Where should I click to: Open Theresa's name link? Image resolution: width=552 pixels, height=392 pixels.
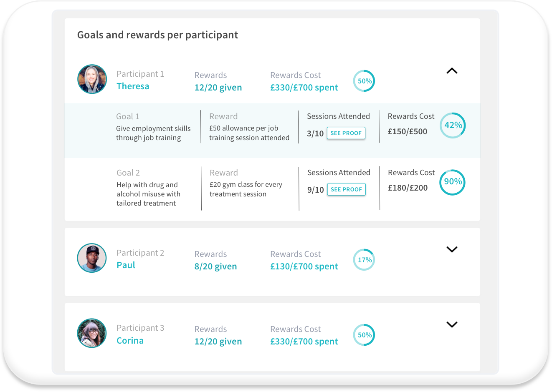[133, 86]
